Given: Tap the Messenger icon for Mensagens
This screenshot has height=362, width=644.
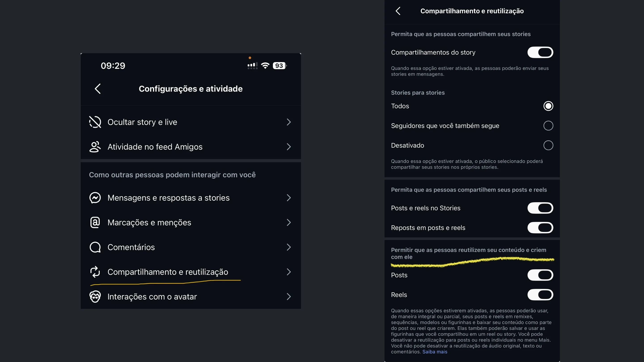Looking at the screenshot, I should [95, 198].
